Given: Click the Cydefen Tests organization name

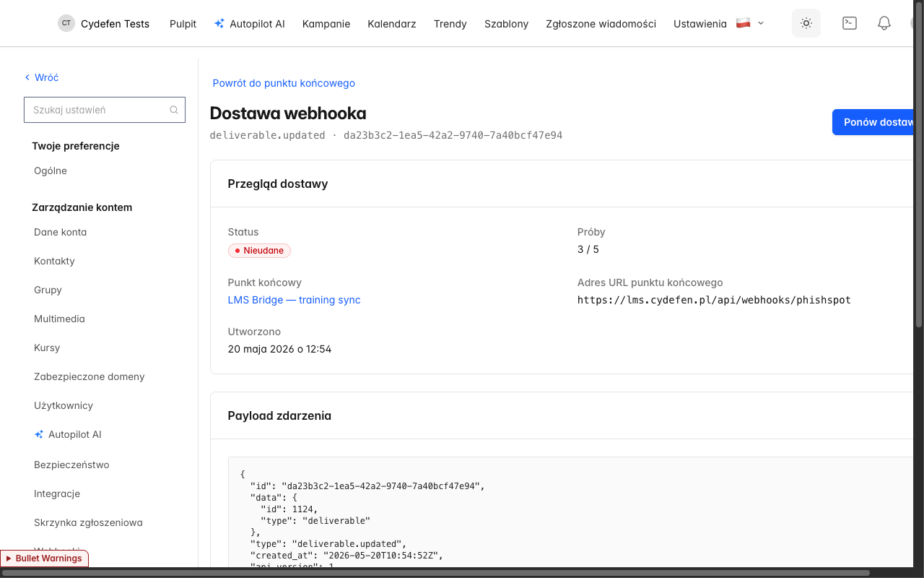Looking at the screenshot, I should pyautogui.click(x=115, y=24).
